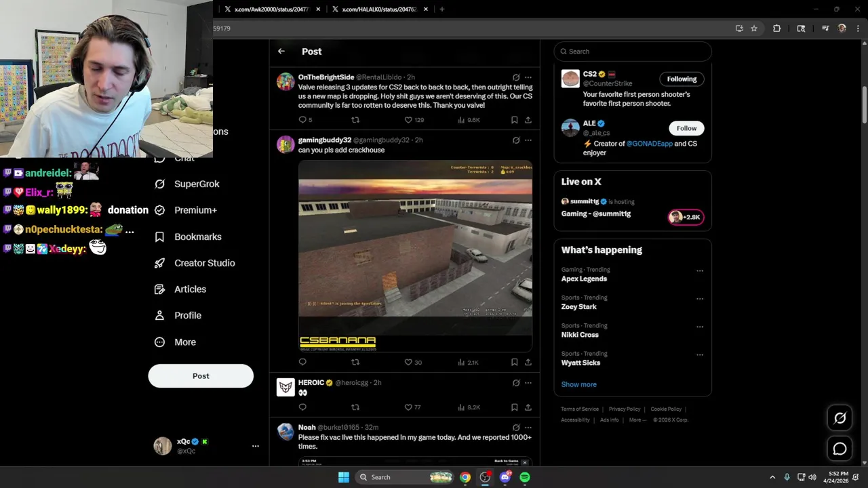This screenshot has width=868, height=488.
Task: Open HEROIC profile avatar
Action: click(x=285, y=387)
